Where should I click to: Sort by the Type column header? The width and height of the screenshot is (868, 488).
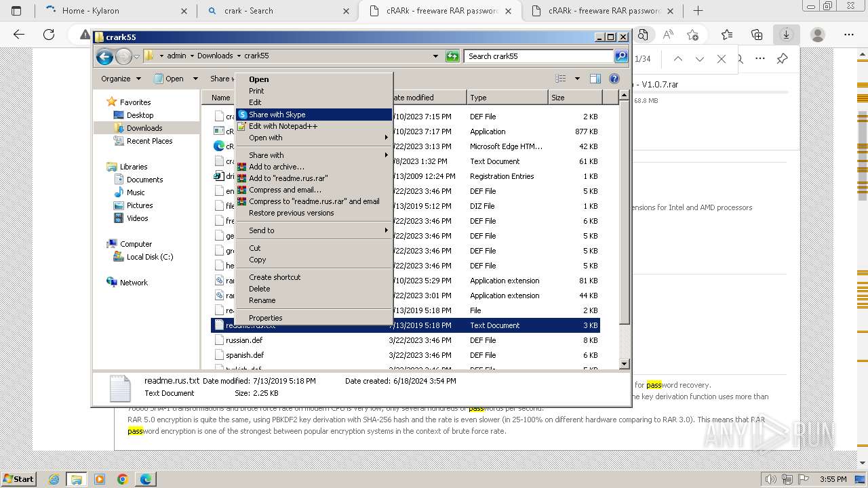tap(507, 98)
